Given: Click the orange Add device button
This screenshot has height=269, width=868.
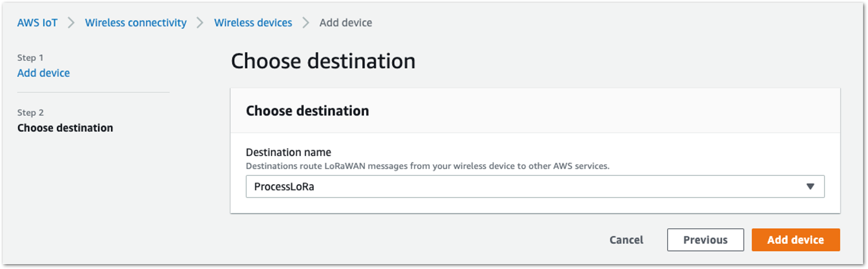Looking at the screenshot, I should click(796, 240).
